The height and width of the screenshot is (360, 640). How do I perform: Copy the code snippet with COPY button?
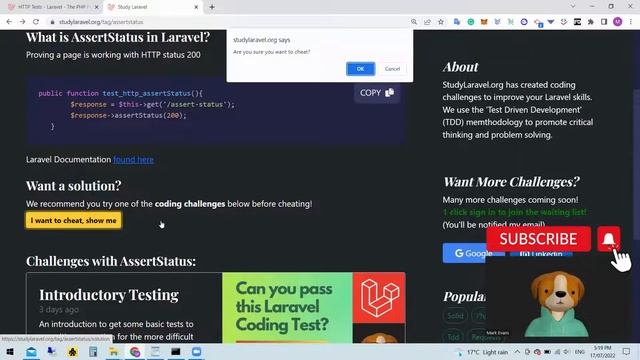click(x=377, y=93)
